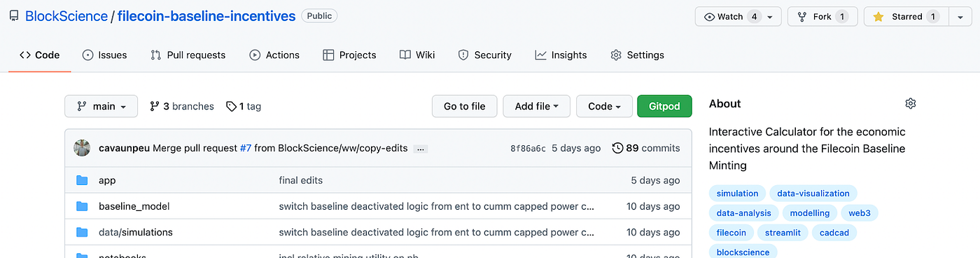The image size is (980, 258).
Task: Expand the green-adjacent Code dropdown button
Action: [x=605, y=107]
